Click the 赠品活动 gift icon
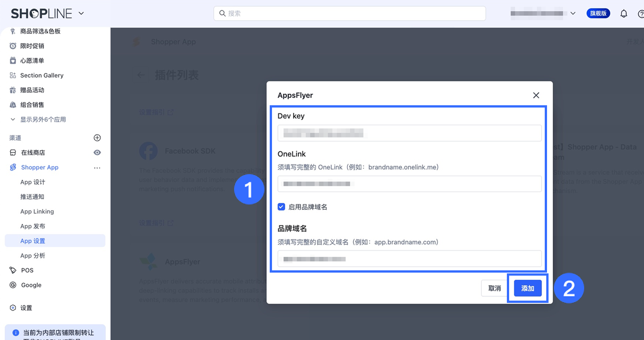This screenshot has height=340, width=644. [x=13, y=90]
